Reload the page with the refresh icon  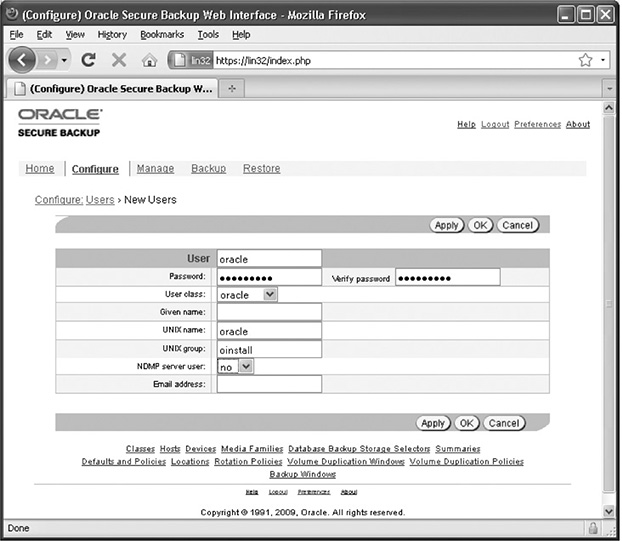coord(88,60)
